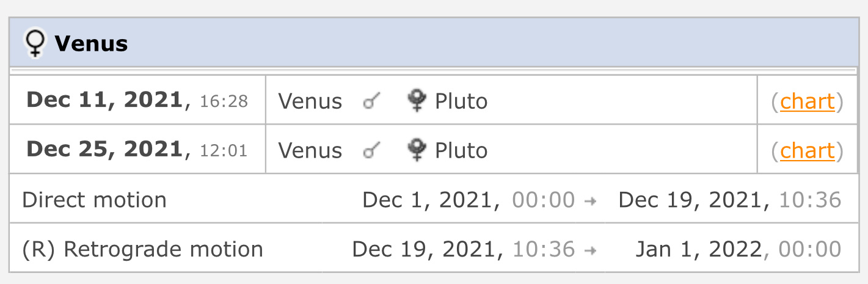This screenshot has width=868, height=284.
Task: Click the arrow in Retrograde motion row
Action: 590,250
